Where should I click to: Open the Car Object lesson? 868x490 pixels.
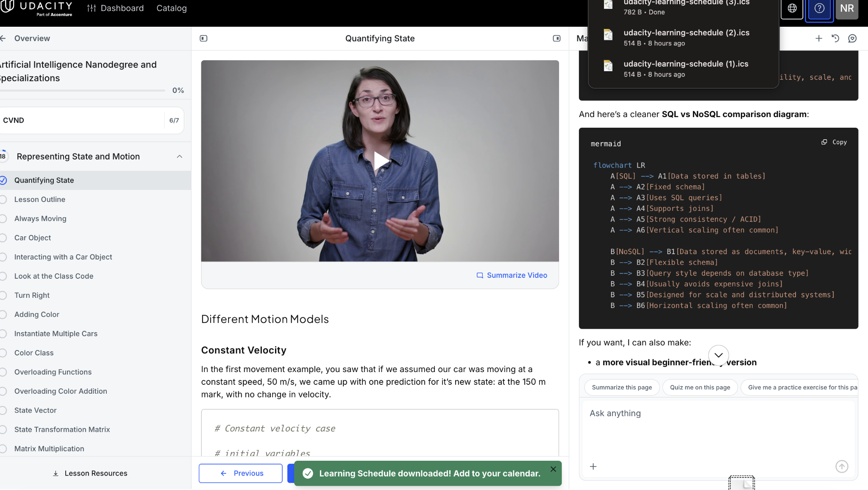click(33, 238)
